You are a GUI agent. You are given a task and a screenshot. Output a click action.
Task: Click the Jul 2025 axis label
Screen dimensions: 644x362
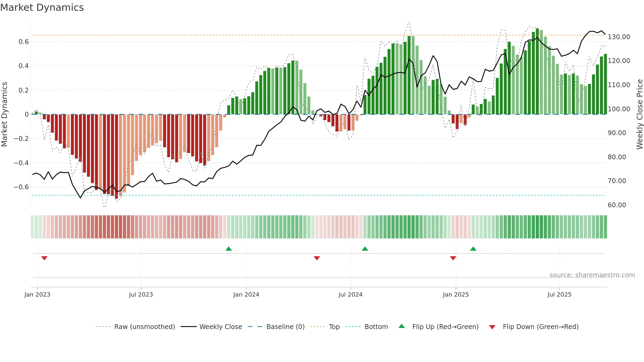(559, 294)
